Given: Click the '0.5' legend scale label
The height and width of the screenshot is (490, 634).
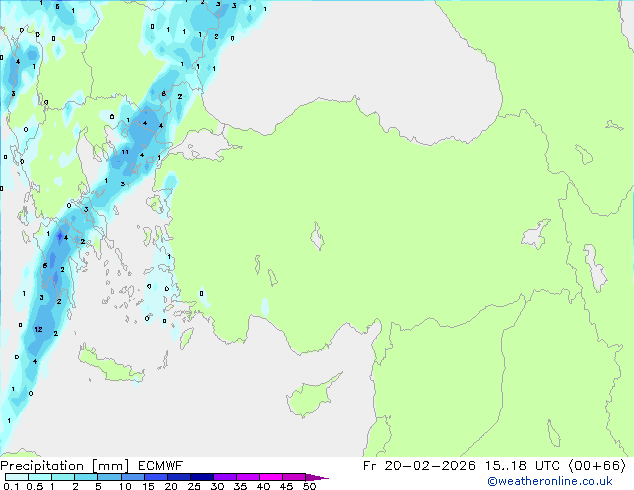Looking at the screenshot, I should (34, 486).
